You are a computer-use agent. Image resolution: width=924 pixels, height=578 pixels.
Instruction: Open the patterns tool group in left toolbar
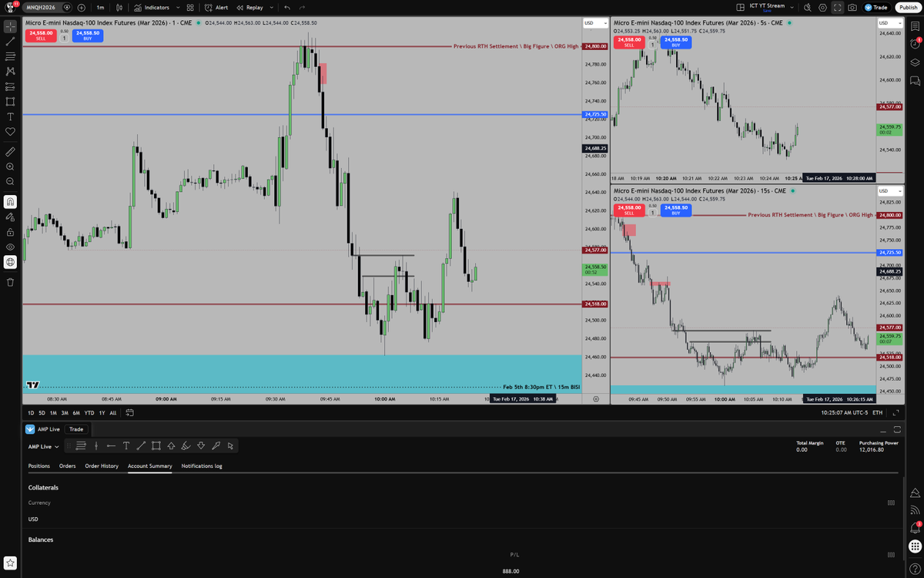tap(10, 71)
